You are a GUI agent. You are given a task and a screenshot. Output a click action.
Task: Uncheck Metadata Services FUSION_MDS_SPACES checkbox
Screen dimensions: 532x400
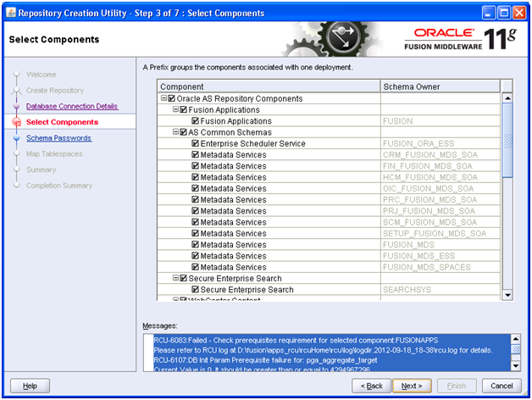pyautogui.click(x=195, y=267)
